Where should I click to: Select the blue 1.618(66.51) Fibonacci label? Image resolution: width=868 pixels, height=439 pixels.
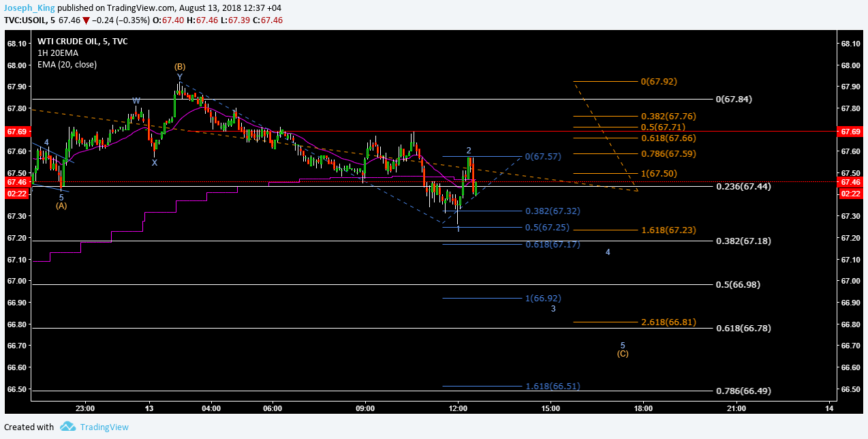tap(553, 387)
